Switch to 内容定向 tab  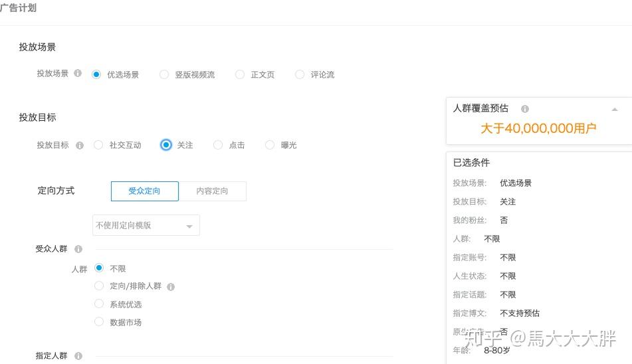tap(213, 191)
